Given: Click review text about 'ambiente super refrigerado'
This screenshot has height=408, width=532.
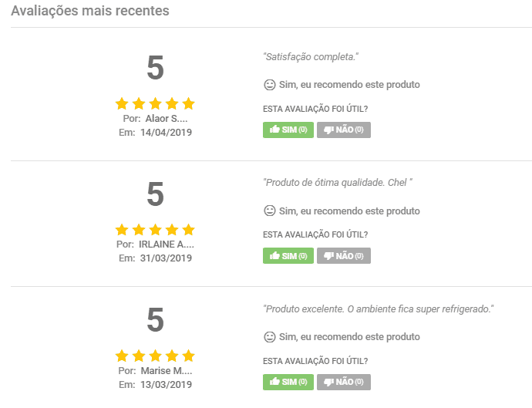Looking at the screenshot, I should point(379,309).
